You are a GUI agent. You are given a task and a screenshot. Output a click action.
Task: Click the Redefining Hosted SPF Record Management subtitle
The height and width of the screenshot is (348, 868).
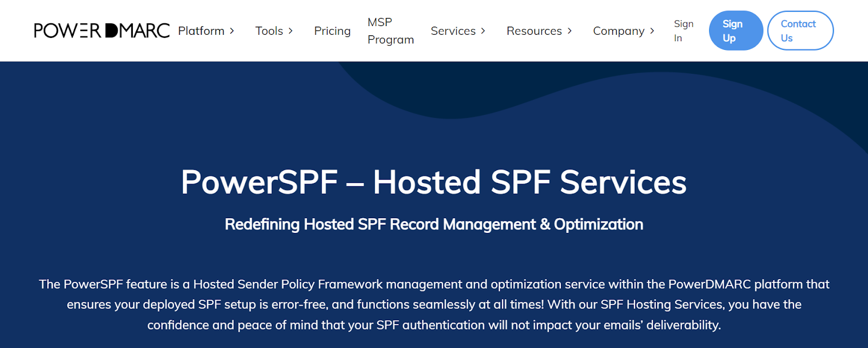(x=434, y=224)
